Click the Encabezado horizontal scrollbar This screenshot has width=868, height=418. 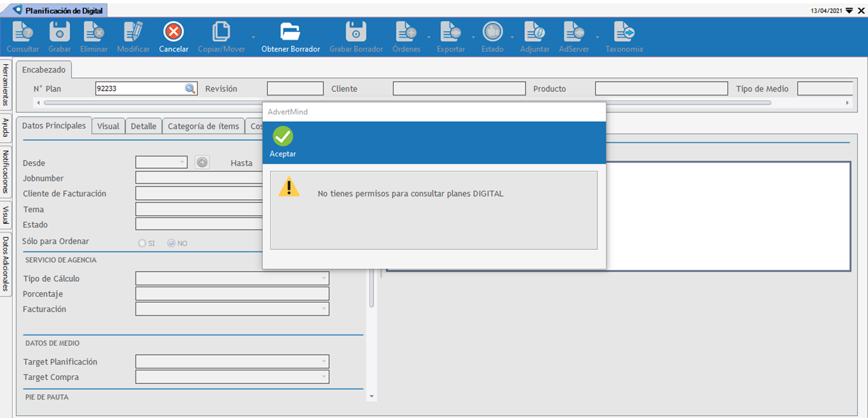point(407,103)
